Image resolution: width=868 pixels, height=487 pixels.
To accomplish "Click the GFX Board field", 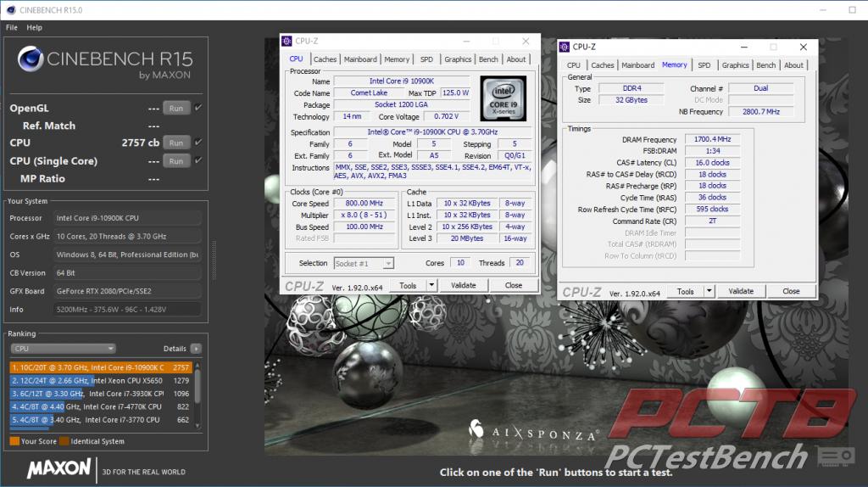I will coord(127,291).
